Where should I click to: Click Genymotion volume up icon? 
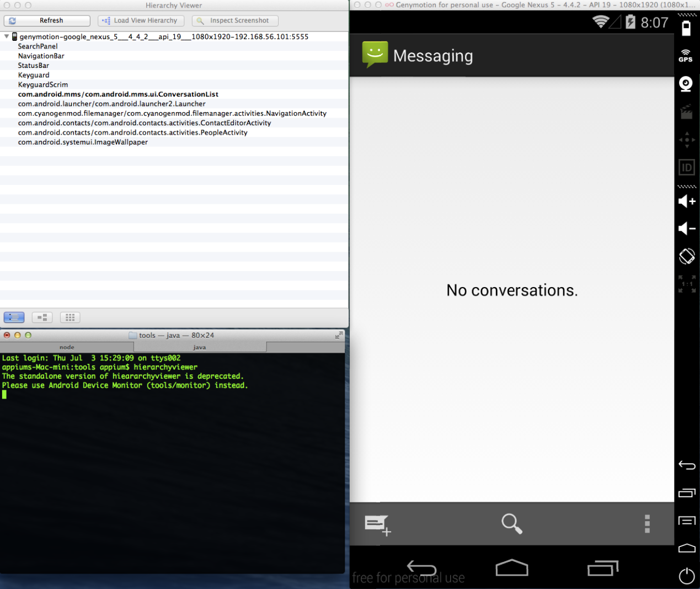tap(687, 201)
